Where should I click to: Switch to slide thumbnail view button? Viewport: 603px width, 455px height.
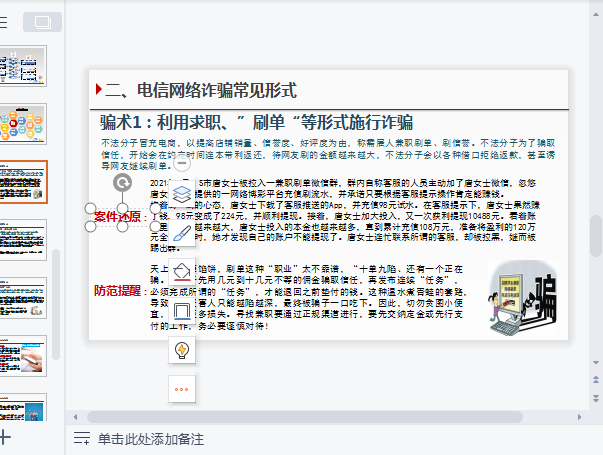[x=42, y=22]
